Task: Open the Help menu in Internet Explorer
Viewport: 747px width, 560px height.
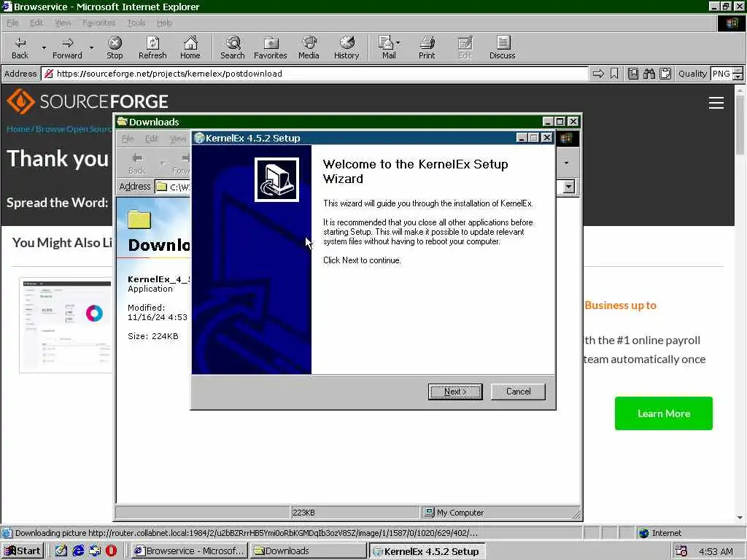Action: pos(164,23)
